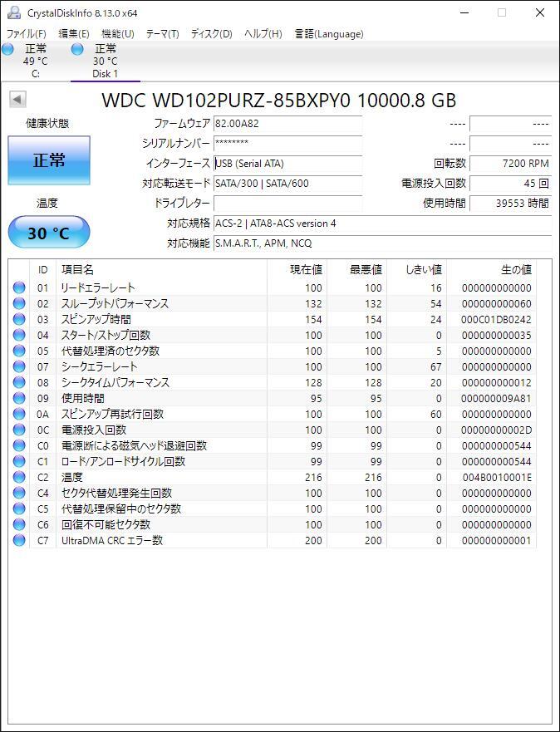This screenshot has height=732, width=560.
Task: Click the 30 °C temperature button
Action: pyautogui.click(x=49, y=232)
